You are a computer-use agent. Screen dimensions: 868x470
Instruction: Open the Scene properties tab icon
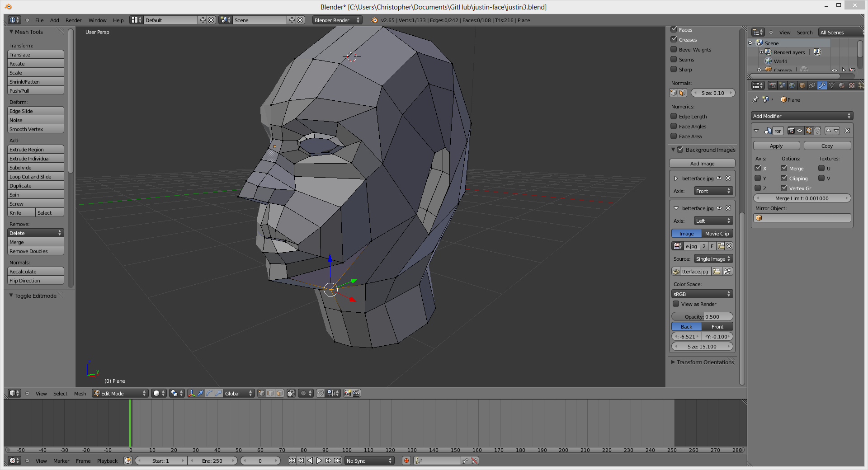[782, 85]
